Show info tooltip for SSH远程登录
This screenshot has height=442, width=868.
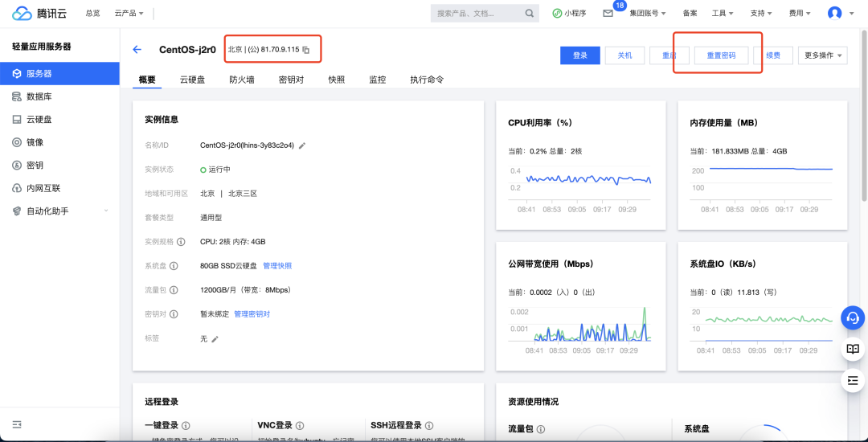[x=429, y=426]
